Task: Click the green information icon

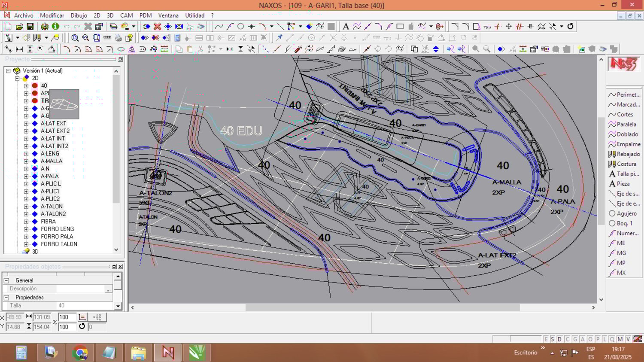Action: click(55, 27)
